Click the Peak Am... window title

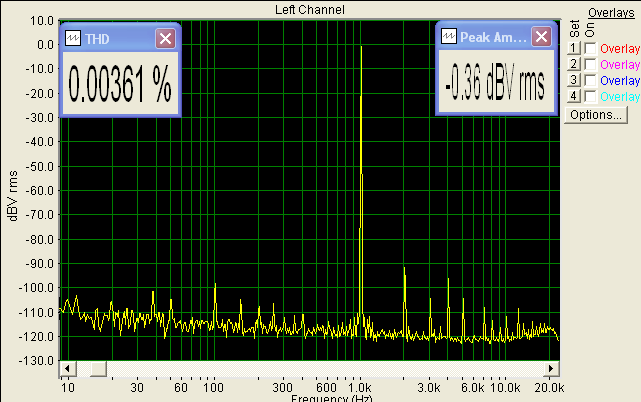pos(493,37)
